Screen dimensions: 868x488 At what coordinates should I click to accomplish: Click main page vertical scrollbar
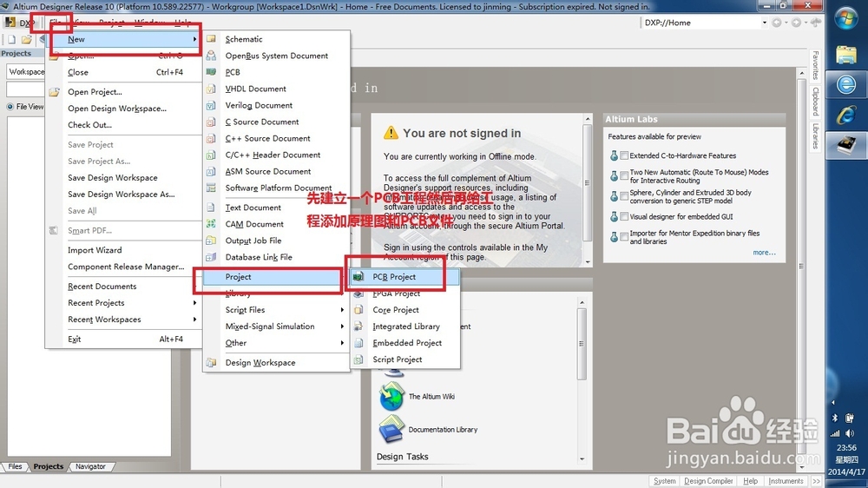[801, 268]
